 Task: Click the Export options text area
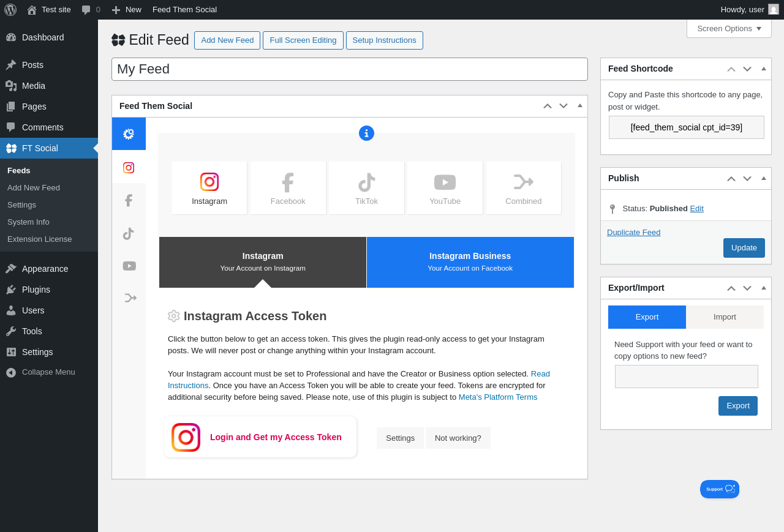coord(687,377)
